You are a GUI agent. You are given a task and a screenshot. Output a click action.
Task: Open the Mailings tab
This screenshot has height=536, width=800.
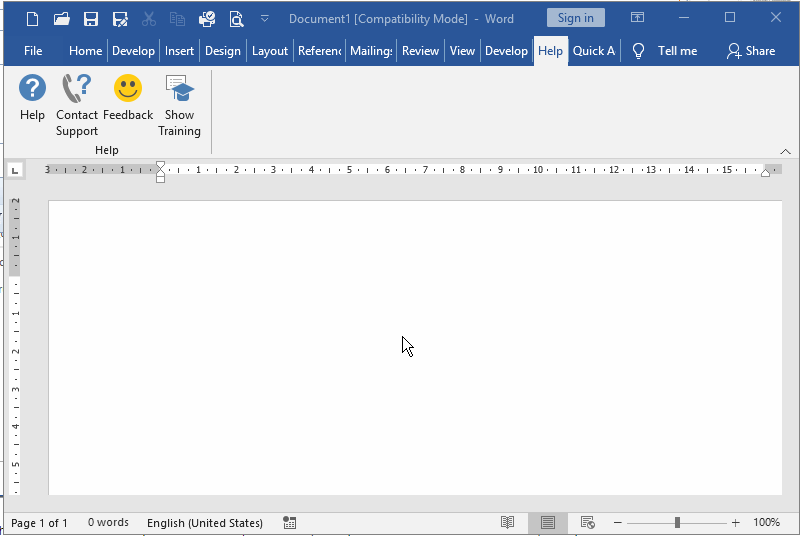(371, 51)
